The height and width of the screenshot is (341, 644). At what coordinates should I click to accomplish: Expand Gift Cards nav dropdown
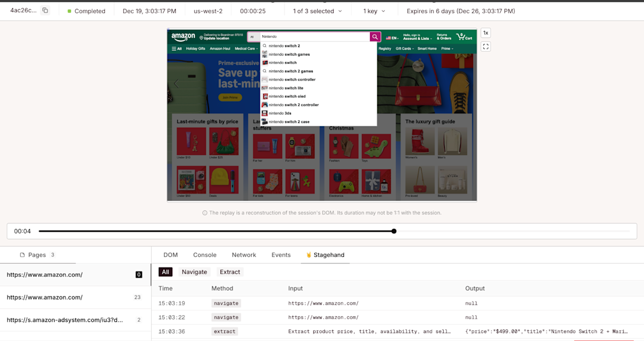404,49
